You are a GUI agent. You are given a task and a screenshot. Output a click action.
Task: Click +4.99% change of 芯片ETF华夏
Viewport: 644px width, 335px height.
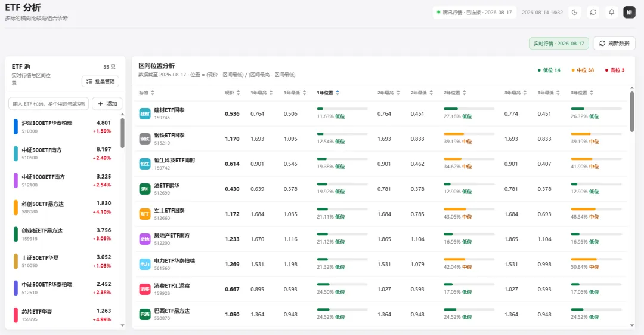tap(102, 320)
